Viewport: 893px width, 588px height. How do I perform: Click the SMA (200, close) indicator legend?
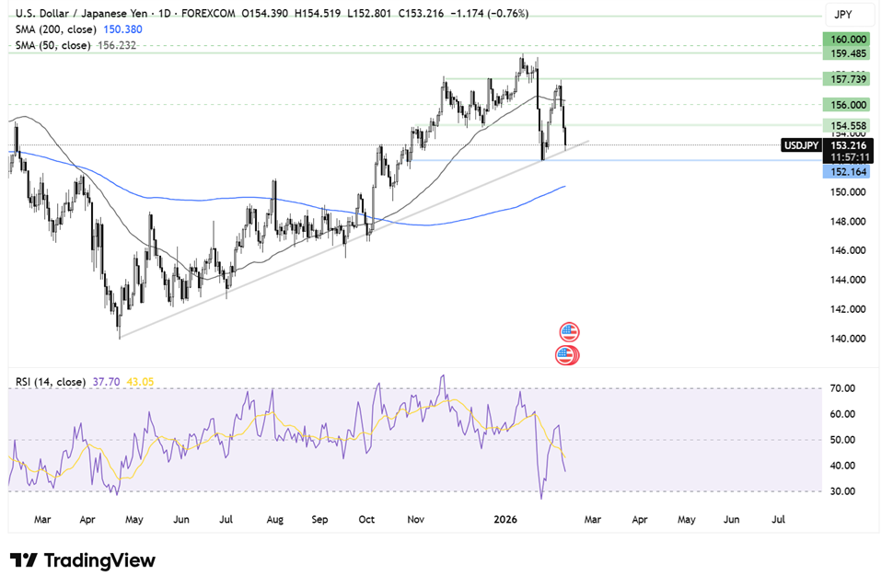56,29
